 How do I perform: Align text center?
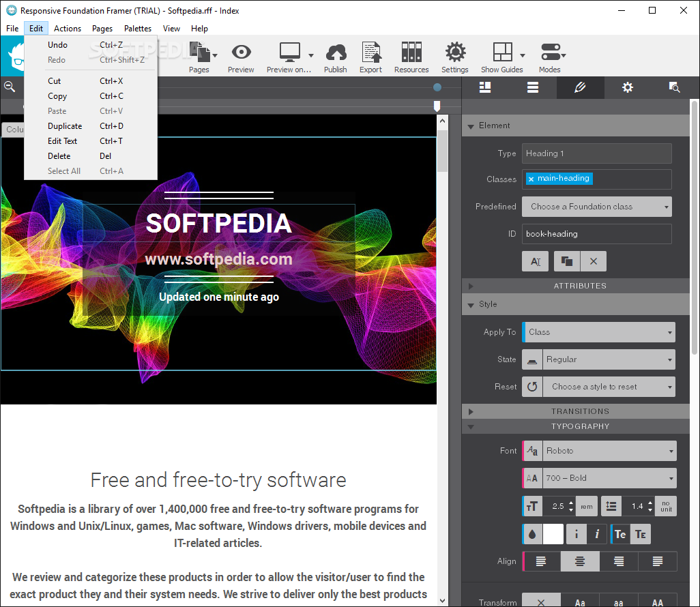coord(580,561)
